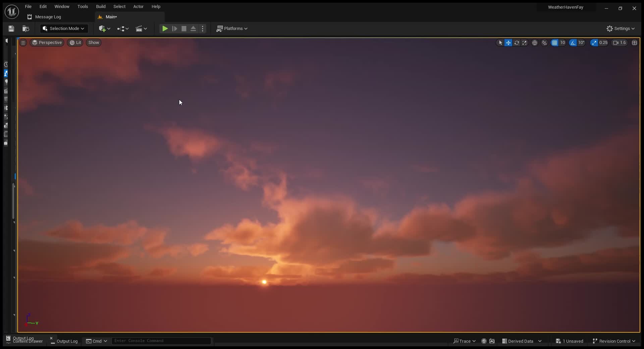The height and width of the screenshot is (349, 644).
Task: Toggle scale snapping at 0.25
Action: [x=594, y=43]
